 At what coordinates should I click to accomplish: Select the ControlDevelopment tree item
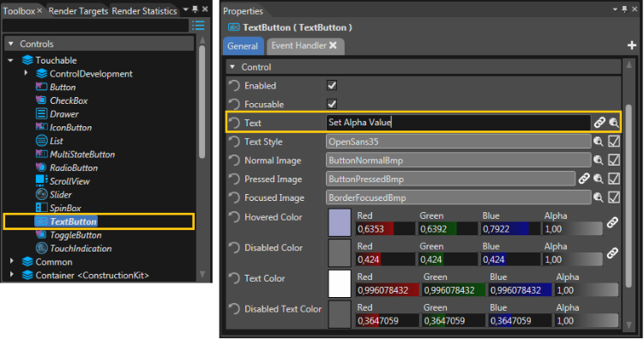point(91,74)
